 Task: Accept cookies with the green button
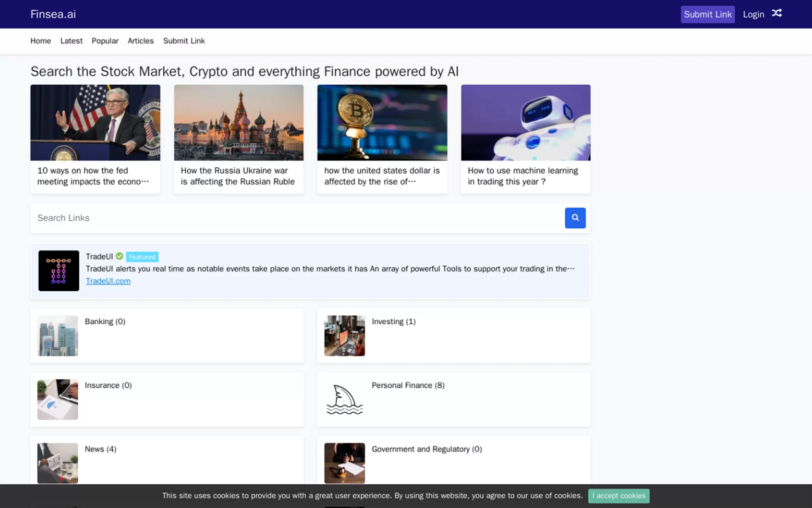pyautogui.click(x=618, y=496)
